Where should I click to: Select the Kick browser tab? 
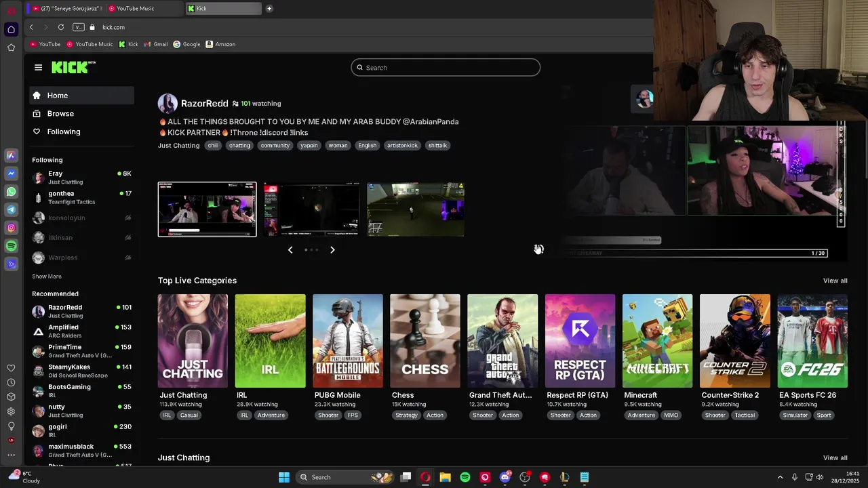(223, 9)
